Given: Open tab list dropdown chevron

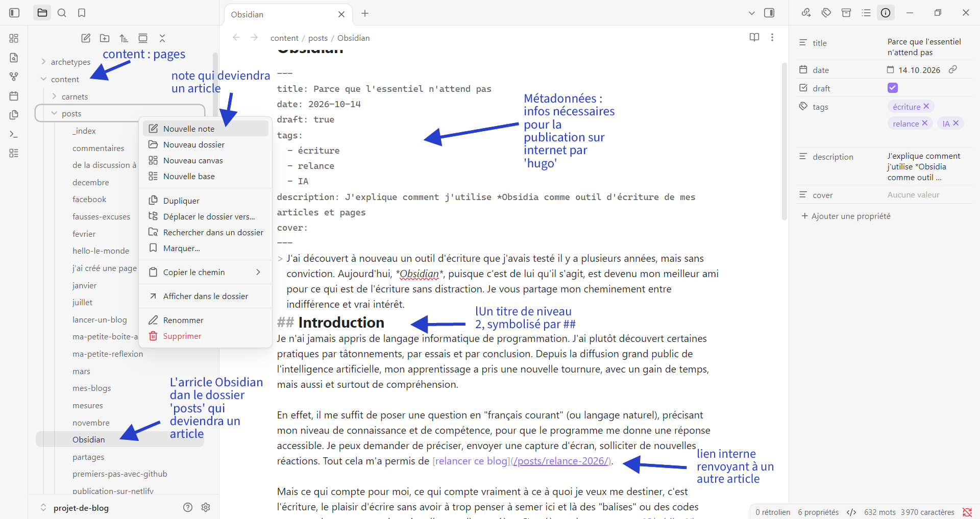Looking at the screenshot, I should (751, 13).
